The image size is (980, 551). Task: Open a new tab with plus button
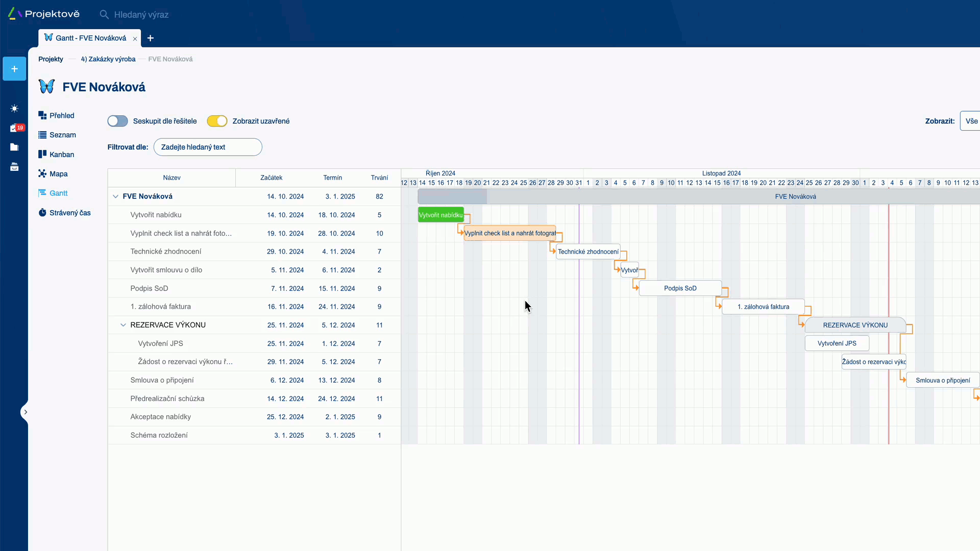point(150,38)
